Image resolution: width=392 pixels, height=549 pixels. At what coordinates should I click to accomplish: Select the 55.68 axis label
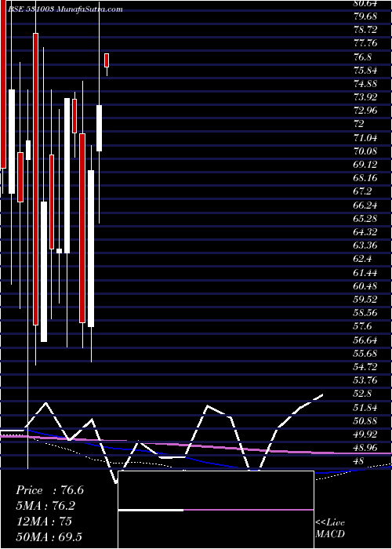366,353
